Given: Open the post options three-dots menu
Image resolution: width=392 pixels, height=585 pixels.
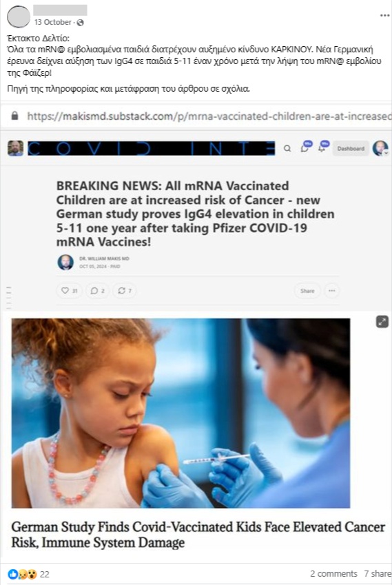Looking at the screenshot, I should [384, 16].
